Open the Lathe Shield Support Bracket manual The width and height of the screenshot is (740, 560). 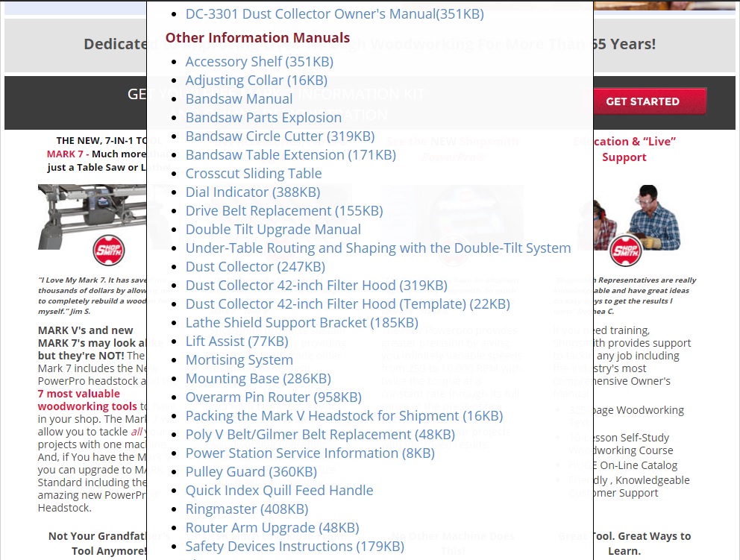coord(301,323)
